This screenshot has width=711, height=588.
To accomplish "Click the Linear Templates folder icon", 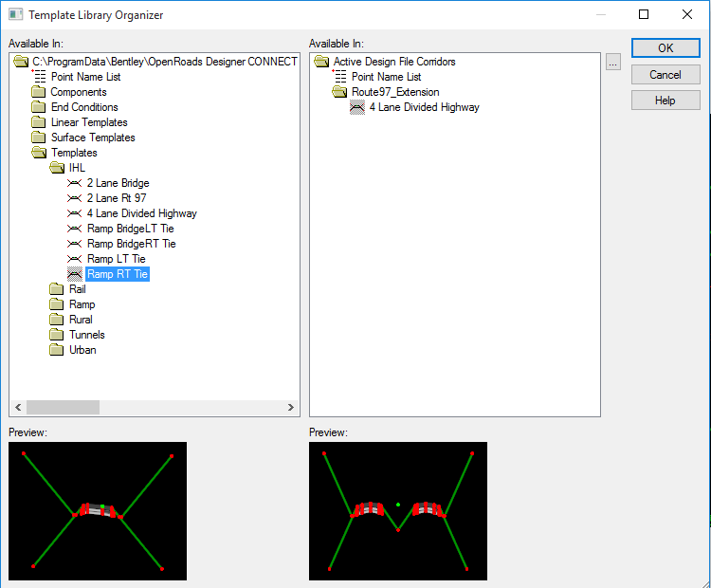I will pos(39,122).
